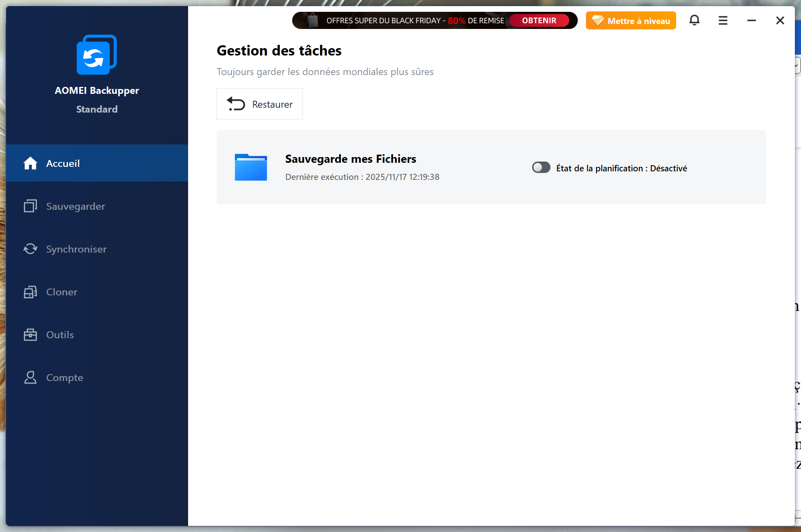This screenshot has width=801, height=532.
Task: Click the Mettre à niveau button
Action: tap(631, 20)
